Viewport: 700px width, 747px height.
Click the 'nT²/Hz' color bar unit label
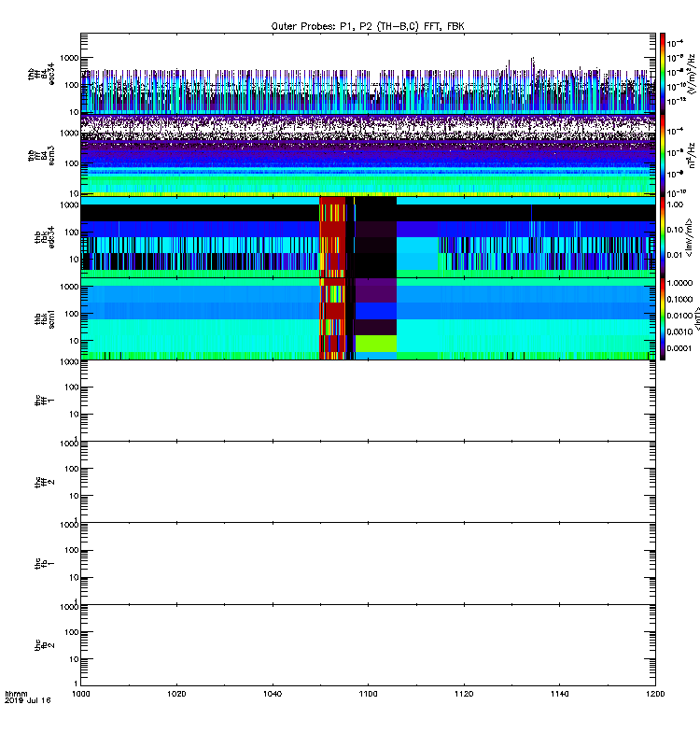pyautogui.click(x=692, y=155)
